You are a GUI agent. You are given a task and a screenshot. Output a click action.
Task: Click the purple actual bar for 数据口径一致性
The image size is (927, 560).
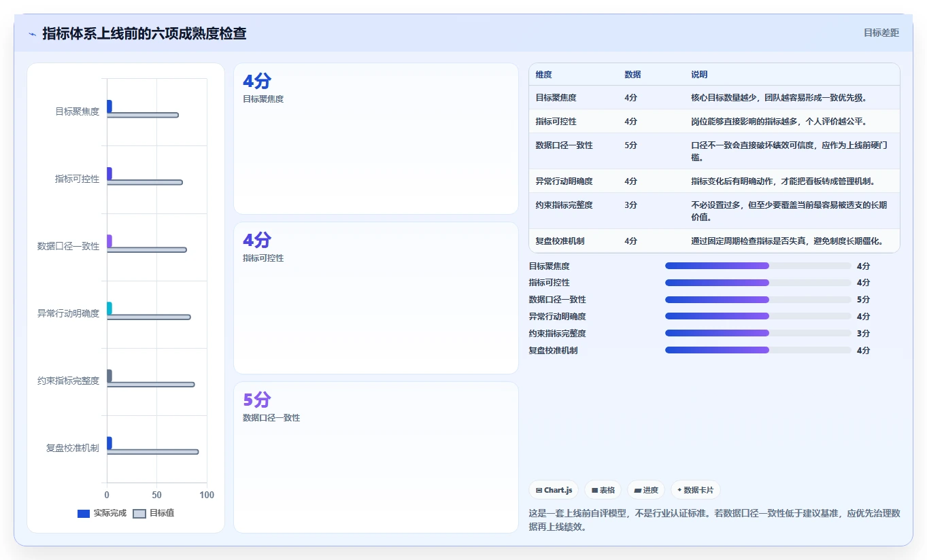tap(109, 241)
